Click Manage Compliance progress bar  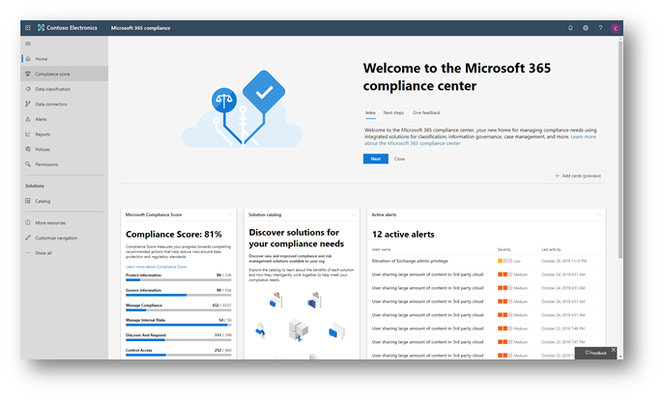[179, 310]
